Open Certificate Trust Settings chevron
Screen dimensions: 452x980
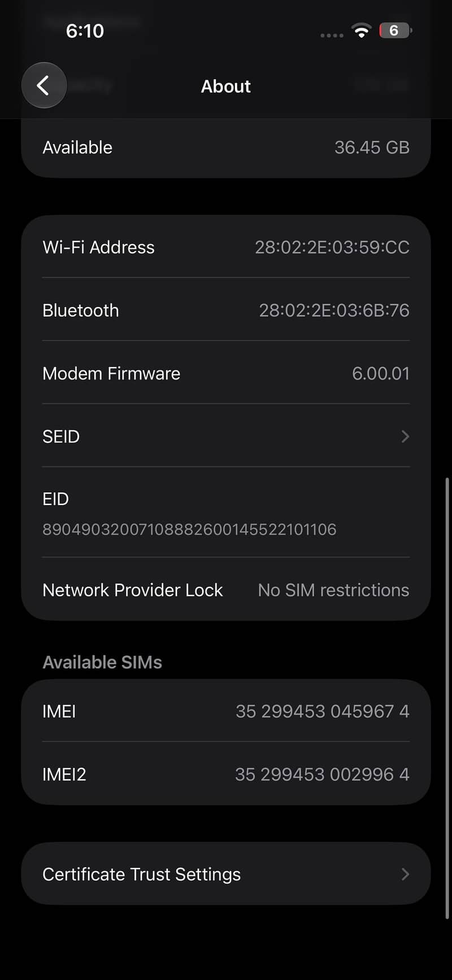(405, 874)
